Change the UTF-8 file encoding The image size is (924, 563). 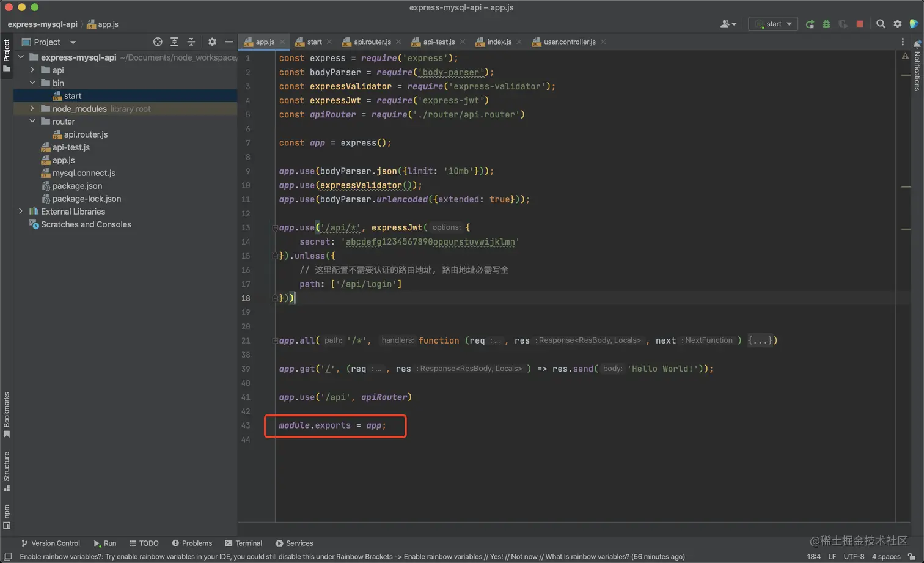tap(854, 557)
